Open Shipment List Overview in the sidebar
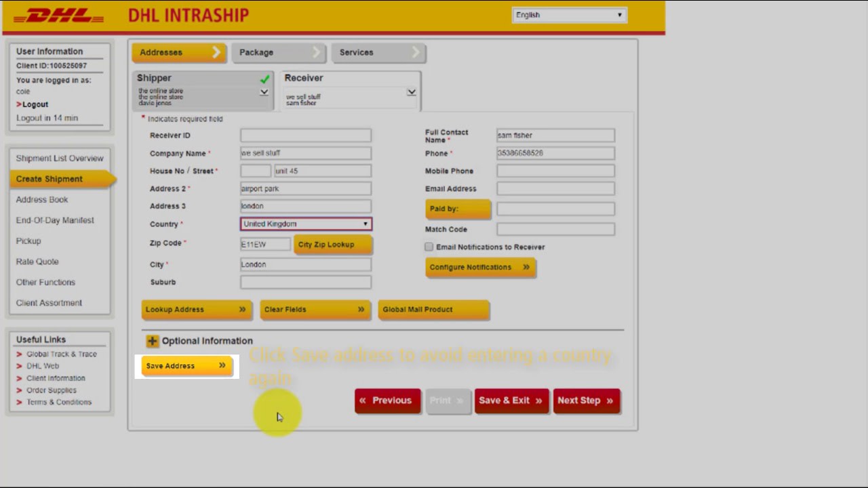 point(60,158)
